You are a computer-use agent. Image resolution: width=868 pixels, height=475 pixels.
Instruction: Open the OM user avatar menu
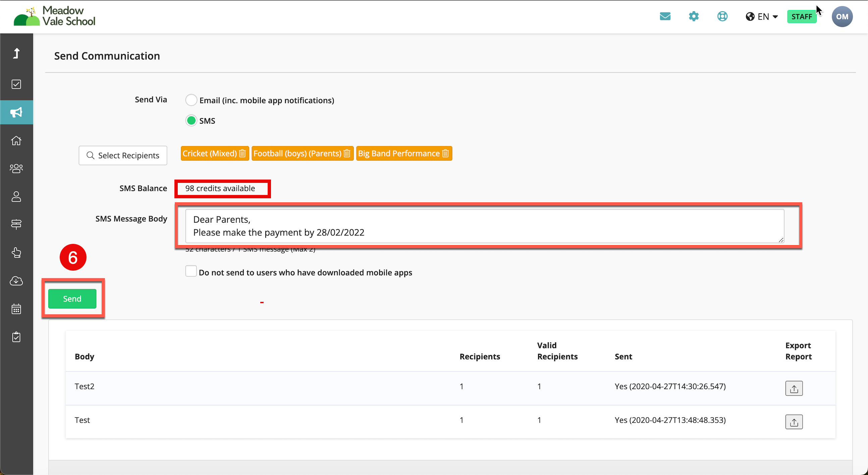tap(842, 16)
